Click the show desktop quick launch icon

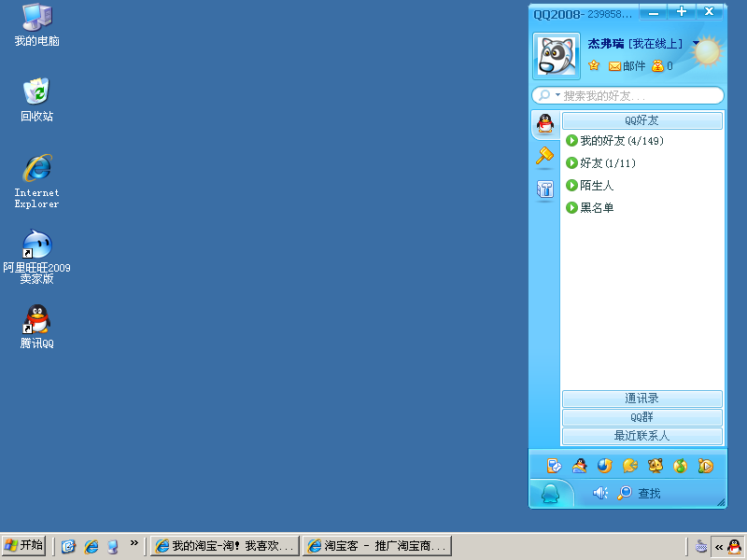tap(113, 546)
